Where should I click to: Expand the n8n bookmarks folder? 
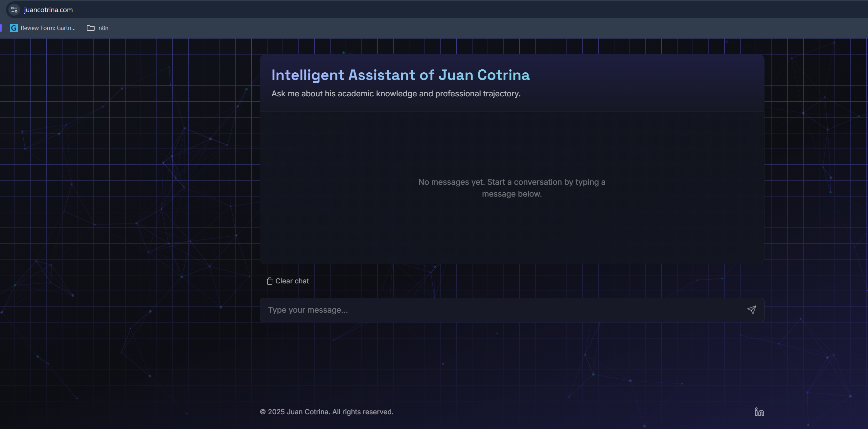103,28
